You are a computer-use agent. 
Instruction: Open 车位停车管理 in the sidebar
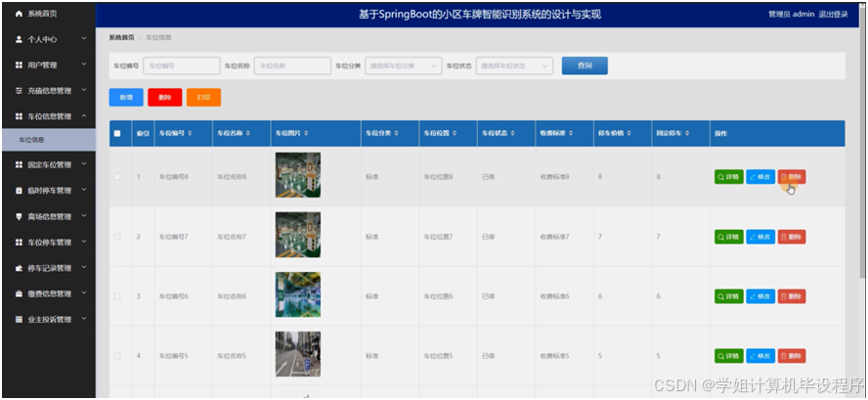[x=48, y=243]
